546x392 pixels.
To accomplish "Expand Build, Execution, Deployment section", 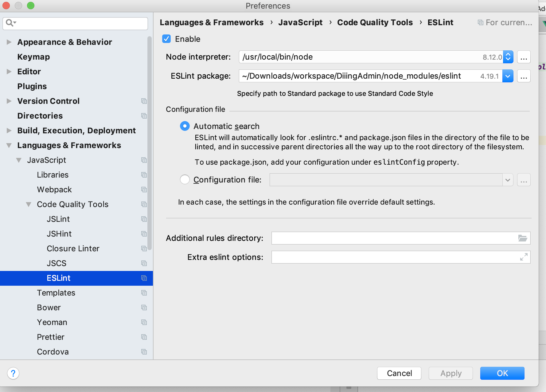I will 9,131.
